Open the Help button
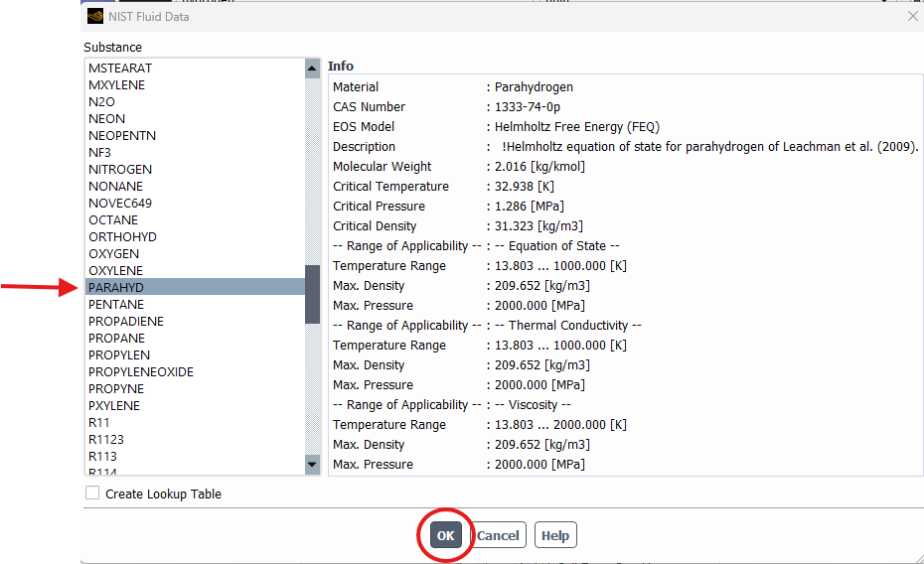 555,535
